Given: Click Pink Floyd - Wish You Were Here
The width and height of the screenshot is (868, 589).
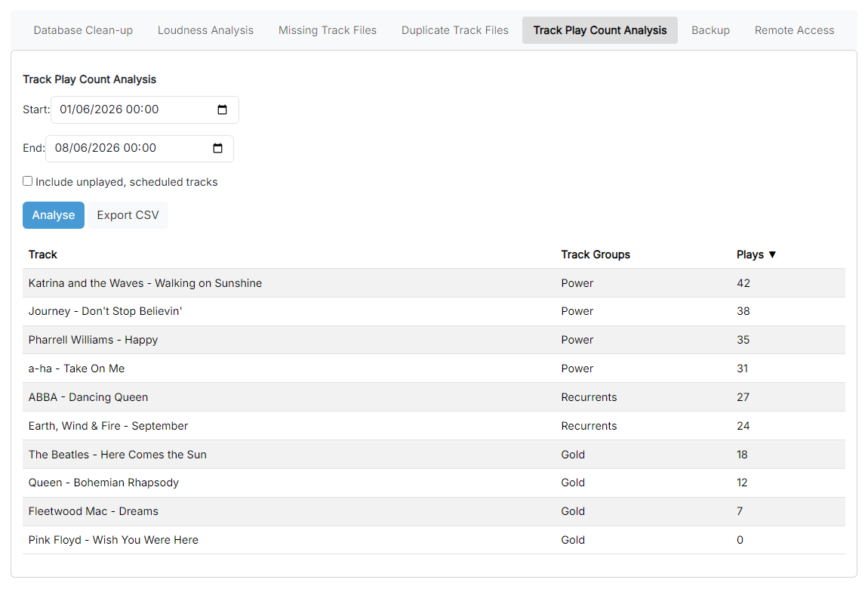Looking at the screenshot, I should coord(113,540).
